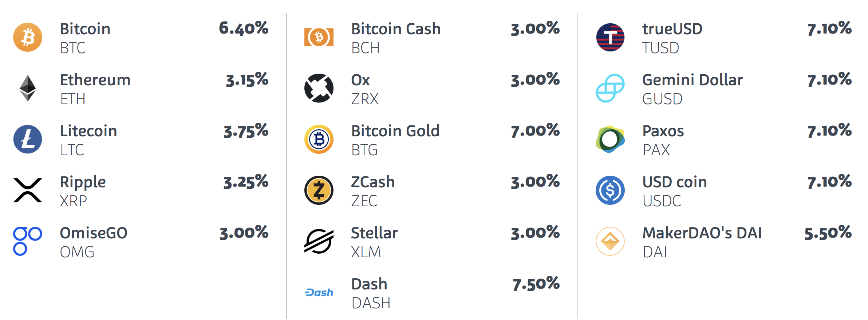Click Dash's 7.50% interest rate
Screen dimensions: 868x320
tap(536, 284)
